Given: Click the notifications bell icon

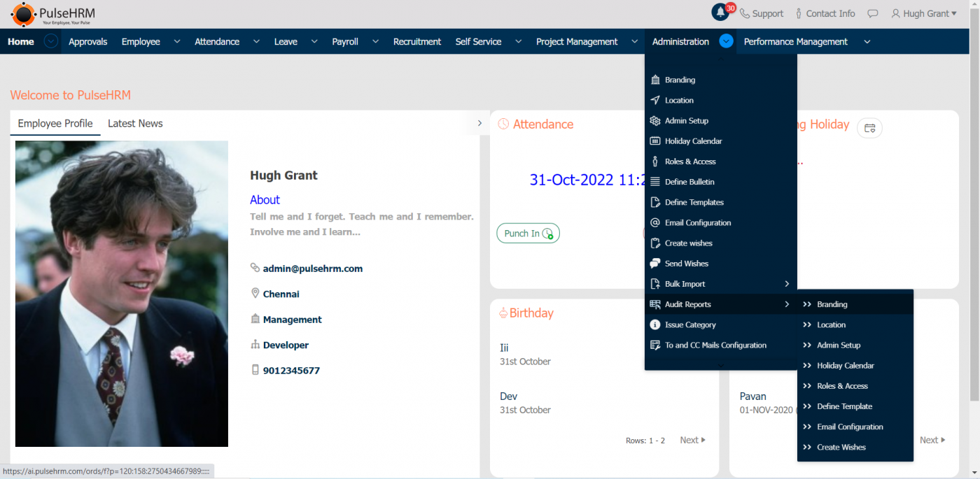Looking at the screenshot, I should point(720,13).
